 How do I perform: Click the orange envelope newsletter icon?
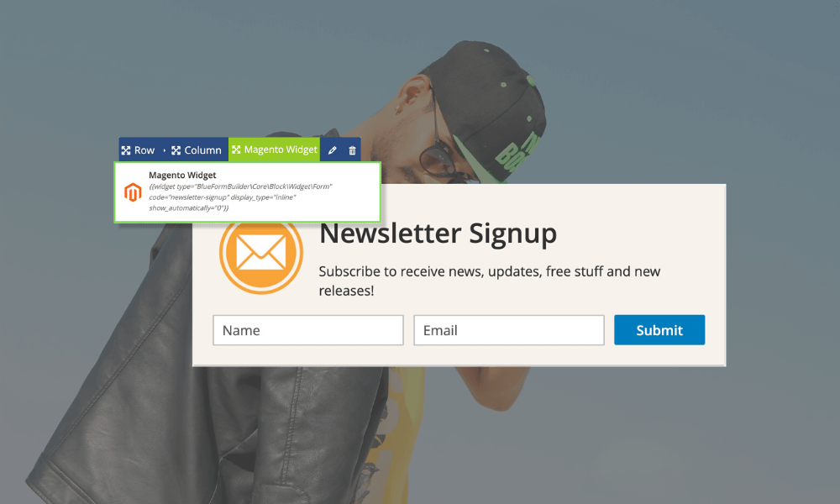[261, 254]
